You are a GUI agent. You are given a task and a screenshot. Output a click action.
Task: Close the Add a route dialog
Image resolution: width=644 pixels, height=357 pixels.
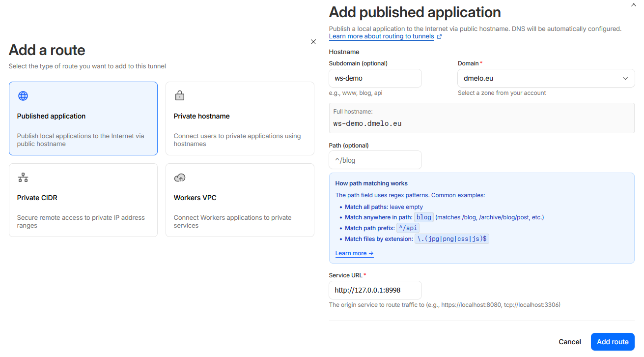click(x=313, y=42)
